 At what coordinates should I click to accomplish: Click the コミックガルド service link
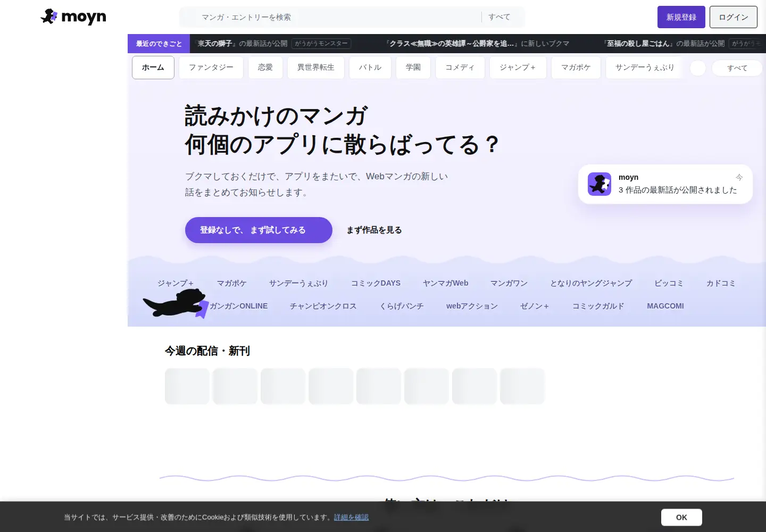[598, 306]
